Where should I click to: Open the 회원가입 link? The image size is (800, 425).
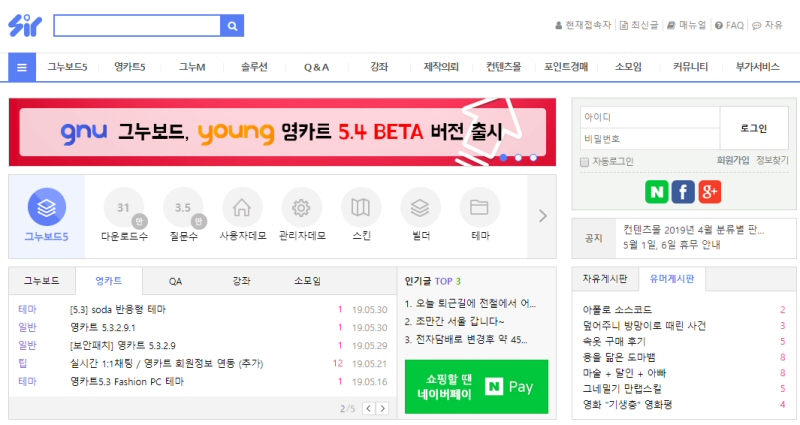[733, 161]
